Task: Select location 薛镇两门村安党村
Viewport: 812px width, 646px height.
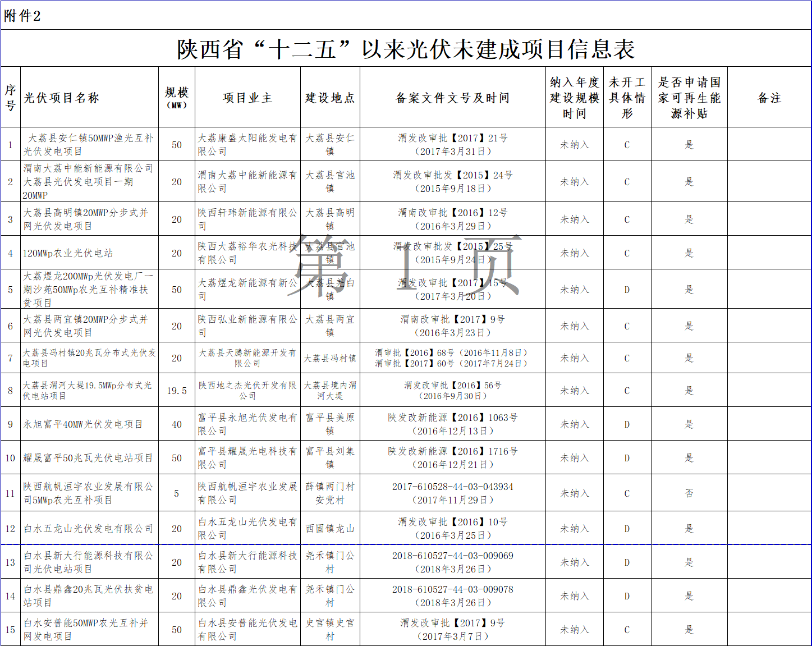Action: [x=330, y=493]
